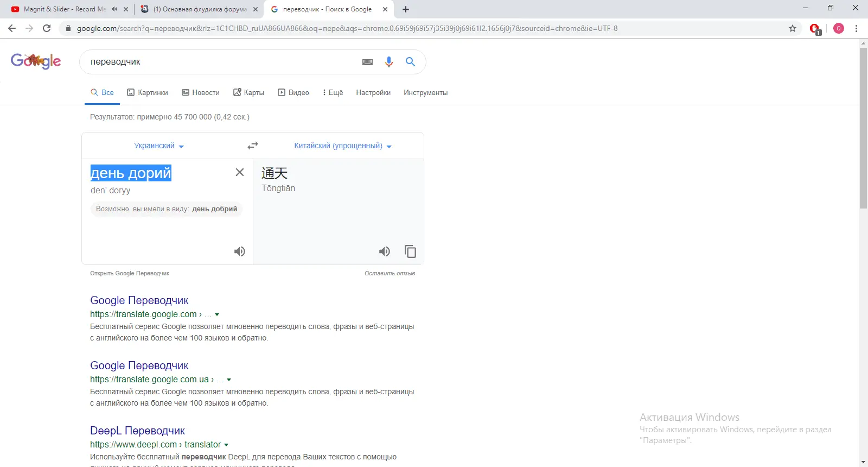Accept suggestion день добрий
The image size is (868, 467).
pyautogui.click(x=215, y=209)
